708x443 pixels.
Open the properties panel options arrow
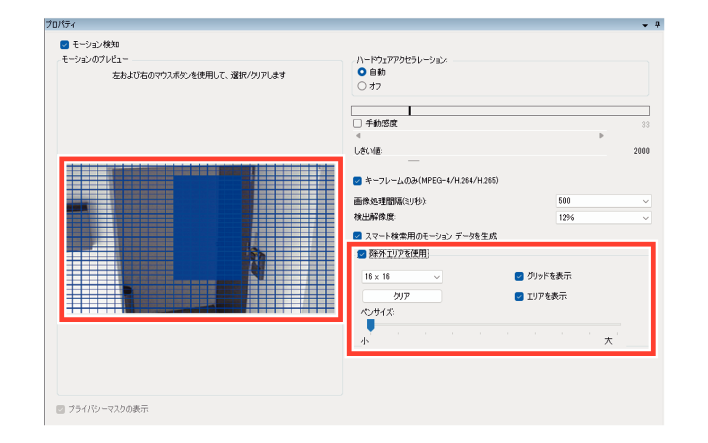645,25
